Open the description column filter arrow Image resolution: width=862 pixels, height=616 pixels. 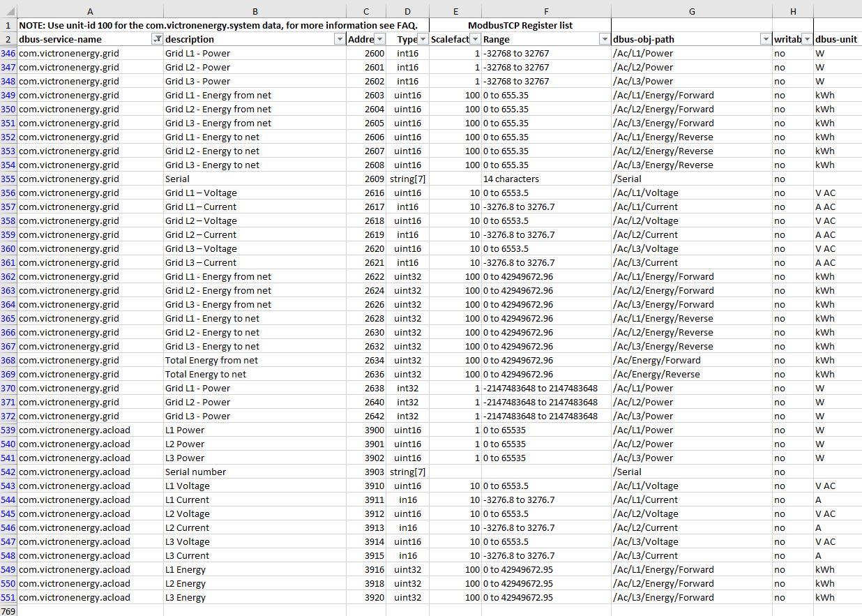pyautogui.click(x=340, y=39)
